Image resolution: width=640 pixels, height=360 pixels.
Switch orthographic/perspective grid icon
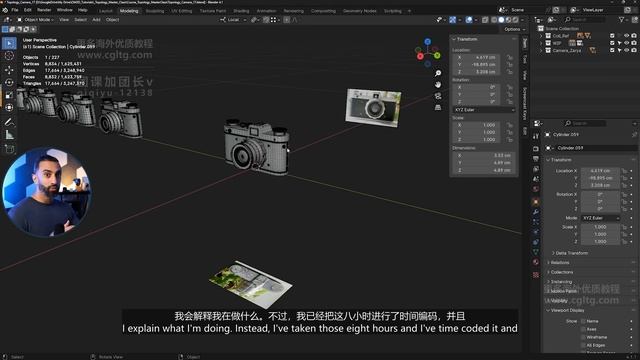point(438,107)
